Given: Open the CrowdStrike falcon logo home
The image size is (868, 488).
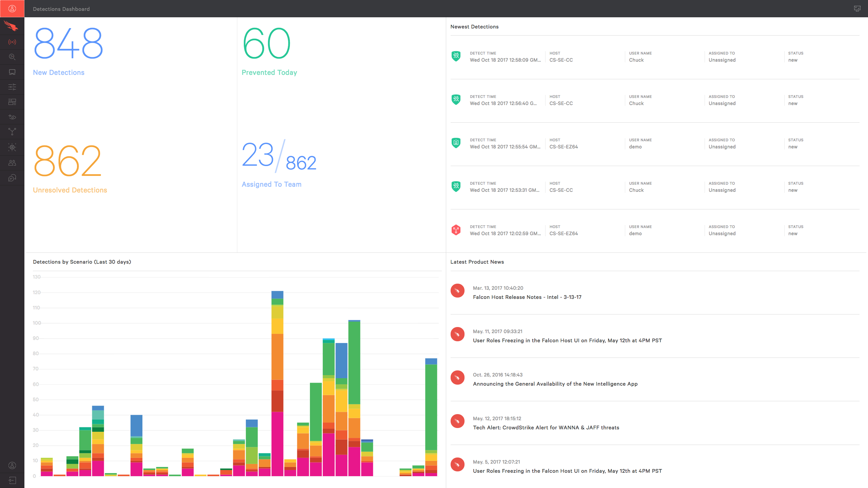Looking at the screenshot, I should pos(11,26).
